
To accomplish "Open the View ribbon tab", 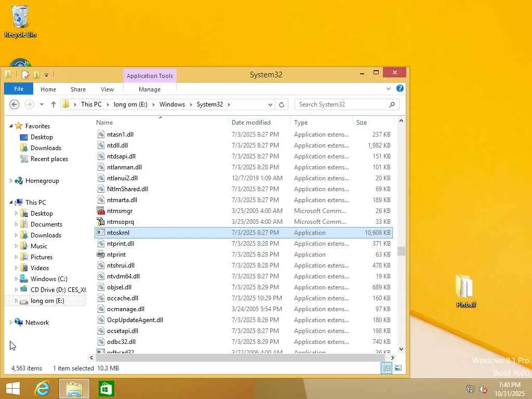I will (107, 89).
